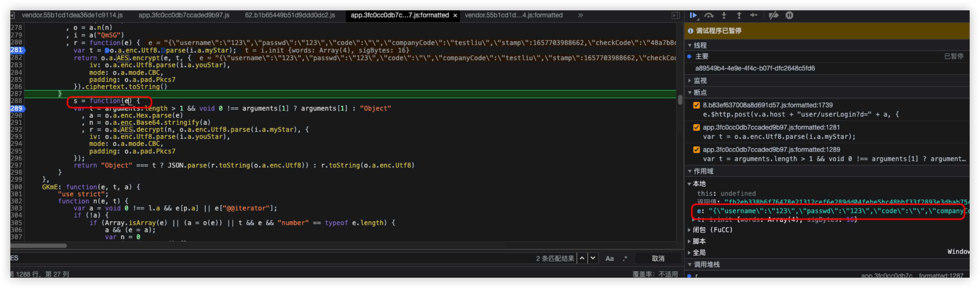
Task: Collapse the 调用堆栈 section
Action: click(690, 264)
